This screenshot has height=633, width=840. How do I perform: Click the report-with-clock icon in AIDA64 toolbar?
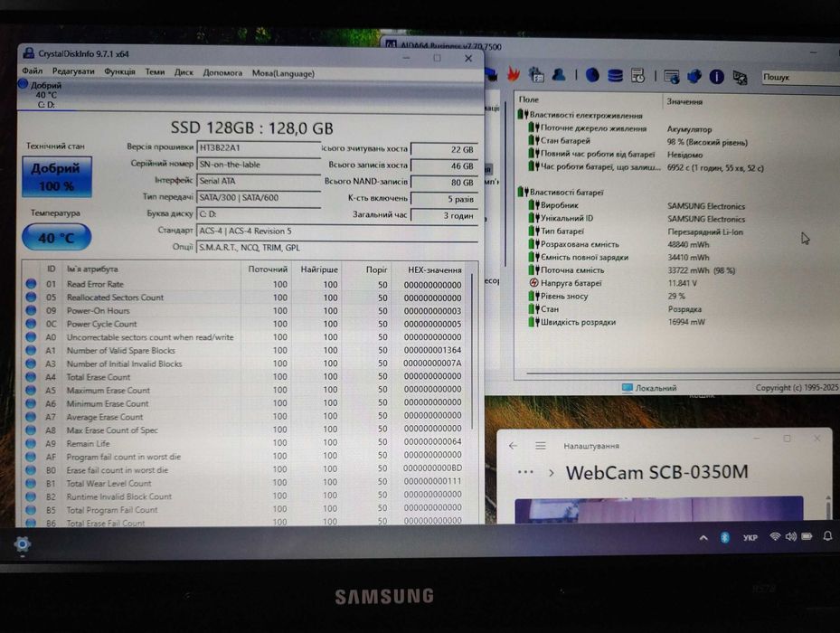pos(637,76)
